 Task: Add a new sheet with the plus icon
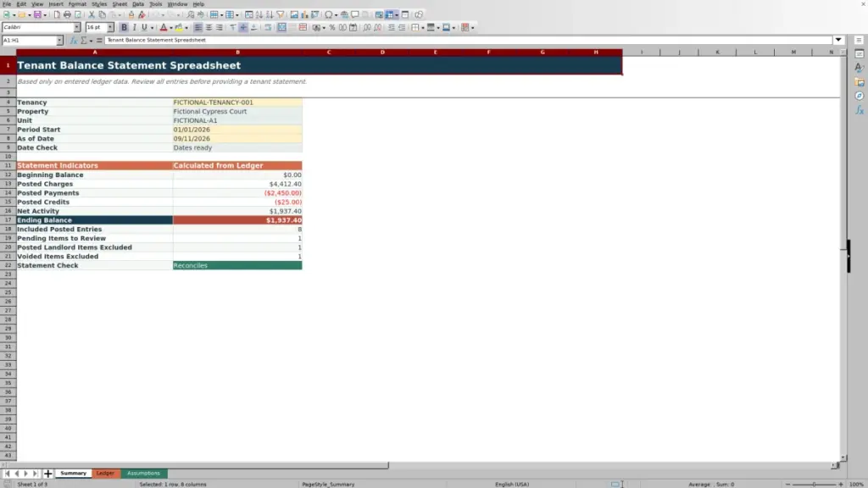(x=48, y=474)
